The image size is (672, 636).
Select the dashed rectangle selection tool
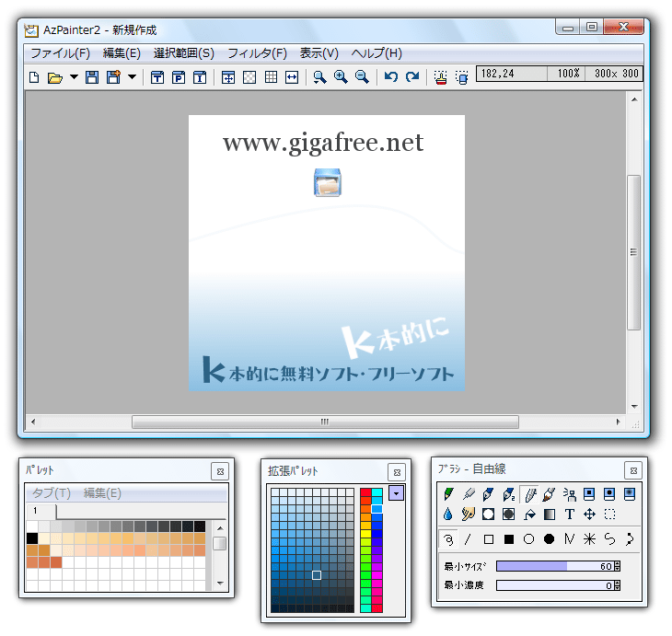point(609,514)
